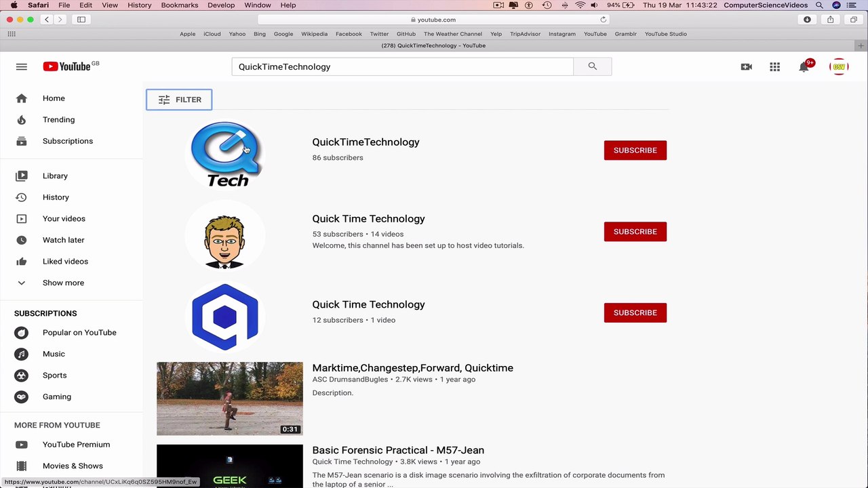Open the 12-subscriber Quick Time Technology title
The height and width of the screenshot is (488, 868).
point(368,305)
